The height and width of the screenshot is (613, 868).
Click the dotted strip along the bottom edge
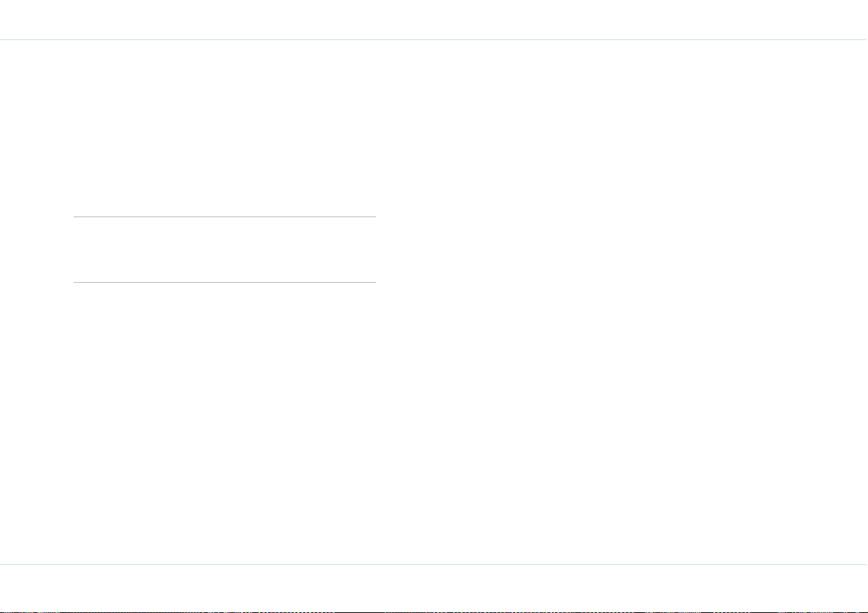tap(434, 612)
